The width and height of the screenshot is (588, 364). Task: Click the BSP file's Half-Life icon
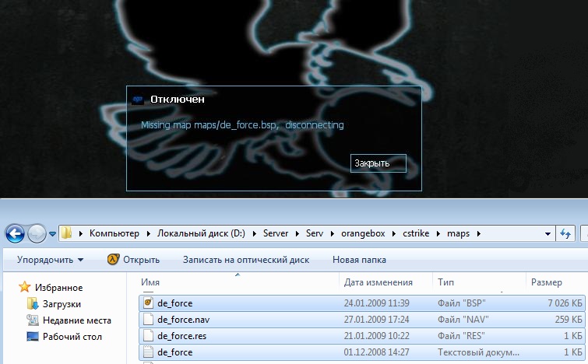click(x=149, y=303)
